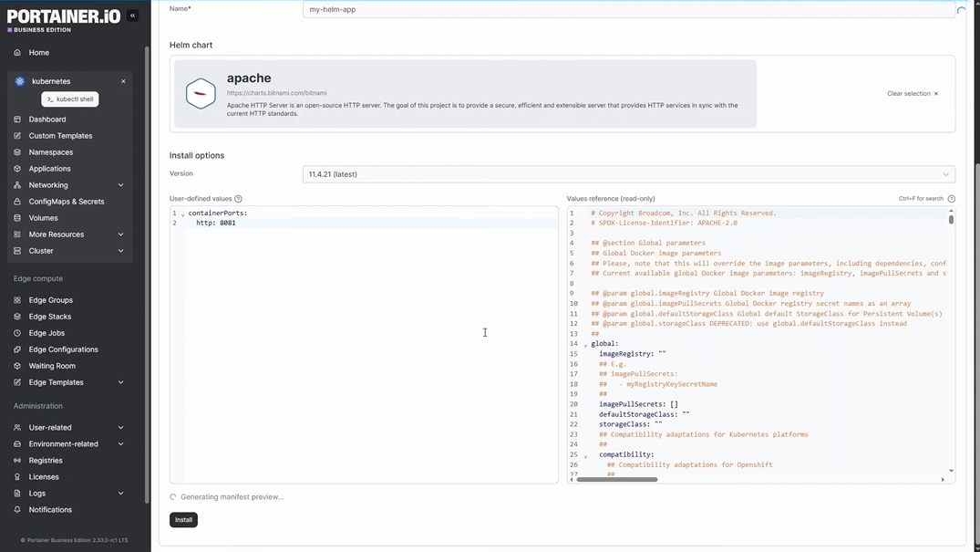The height and width of the screenshot is (552, 980).
Task: Click the ConfigMaps & Secrets icon
Action: click(x=17, y=202)
